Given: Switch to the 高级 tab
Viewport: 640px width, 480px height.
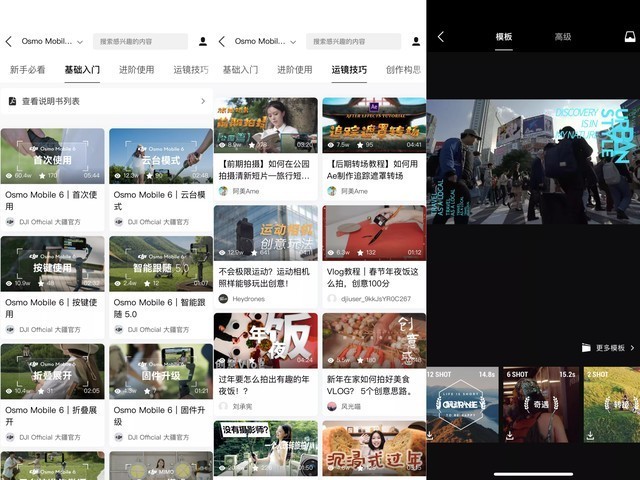Looking at the screenshot, I should (x=562, y=37).
